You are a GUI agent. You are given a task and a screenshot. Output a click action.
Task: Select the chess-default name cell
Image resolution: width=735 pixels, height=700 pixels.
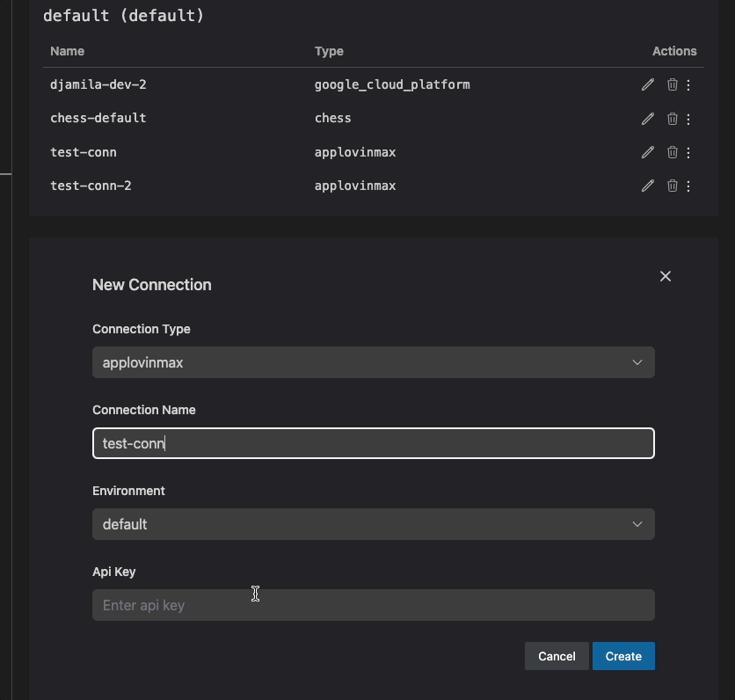pyautogui.click(x=98, y=118)
